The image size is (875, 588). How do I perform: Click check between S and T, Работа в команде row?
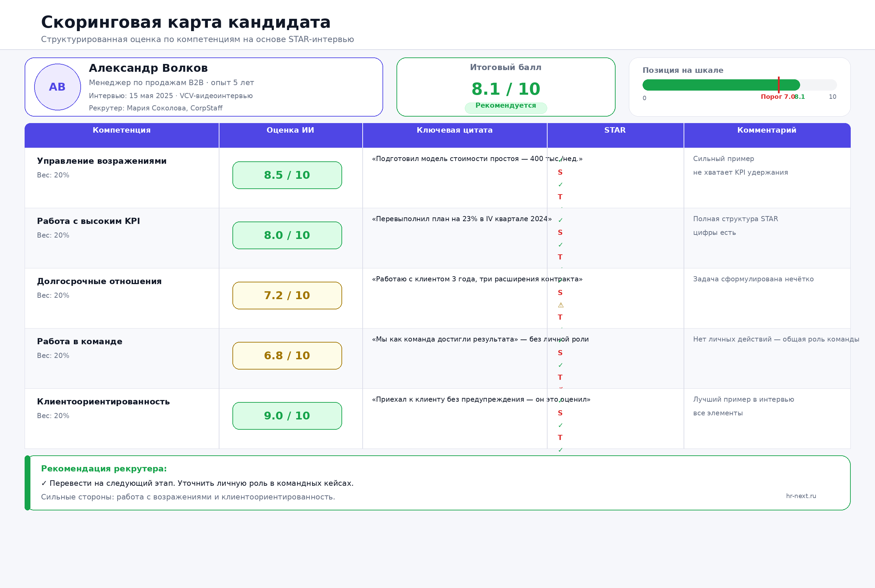[561, 365]
